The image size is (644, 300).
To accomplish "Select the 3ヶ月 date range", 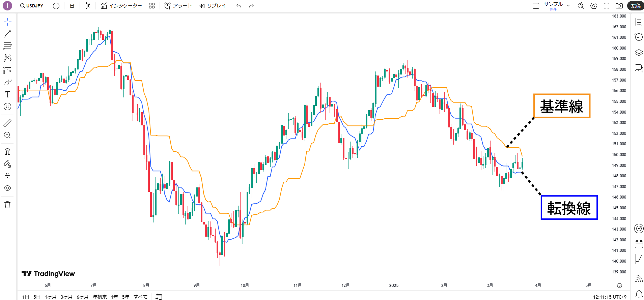I will point(66,297).
